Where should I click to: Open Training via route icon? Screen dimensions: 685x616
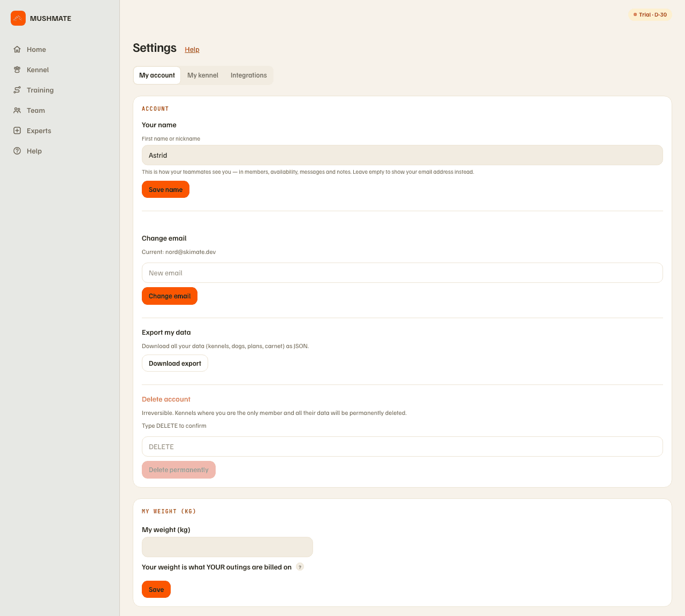17,90
